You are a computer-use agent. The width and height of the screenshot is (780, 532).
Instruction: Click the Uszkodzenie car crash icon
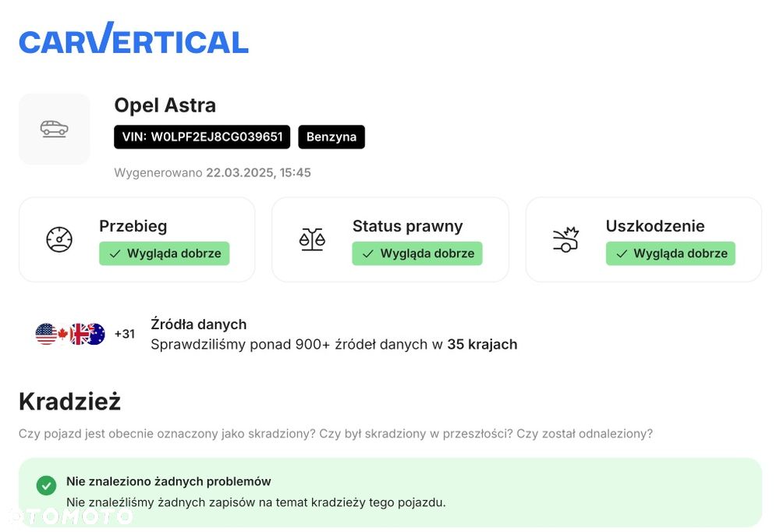tap(565, 239)
